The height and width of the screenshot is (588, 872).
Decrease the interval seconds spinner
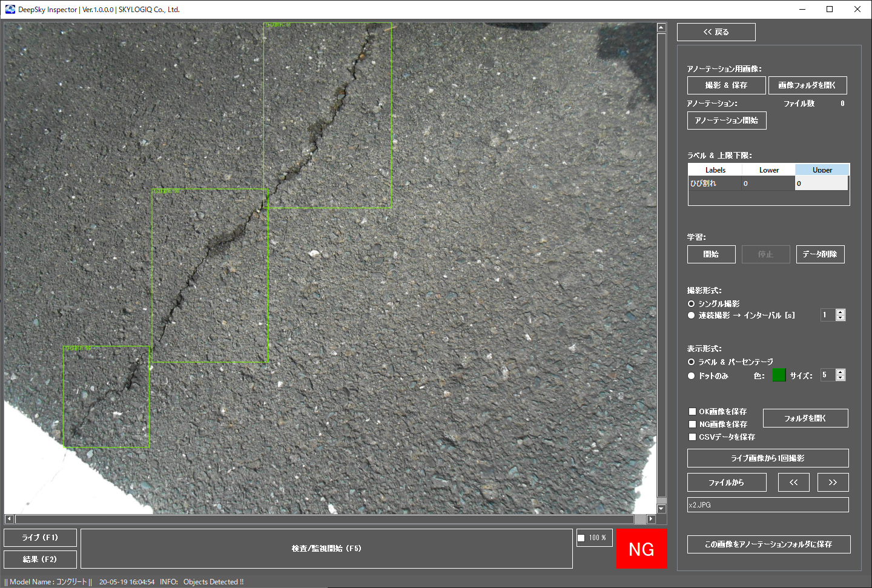click(840, 318)
